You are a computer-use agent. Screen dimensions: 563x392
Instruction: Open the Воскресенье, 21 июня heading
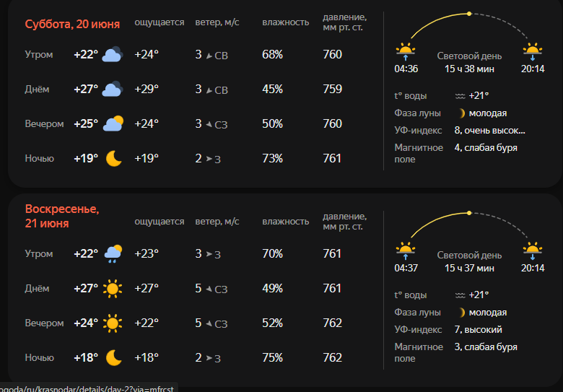(x=62, y=217)
